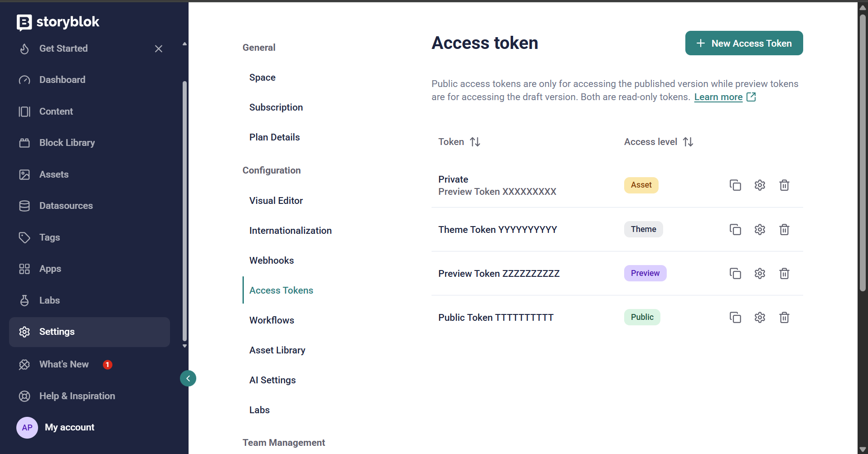Click the Asset access level badge
Image resolution: width=868 pixels, height=454 pixels.
click(x=641, y=185)
